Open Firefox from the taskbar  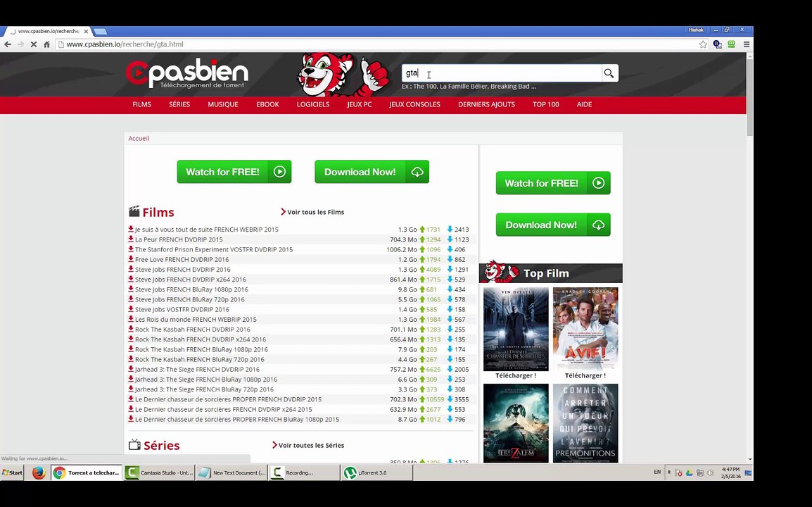[x=39, y=472]
